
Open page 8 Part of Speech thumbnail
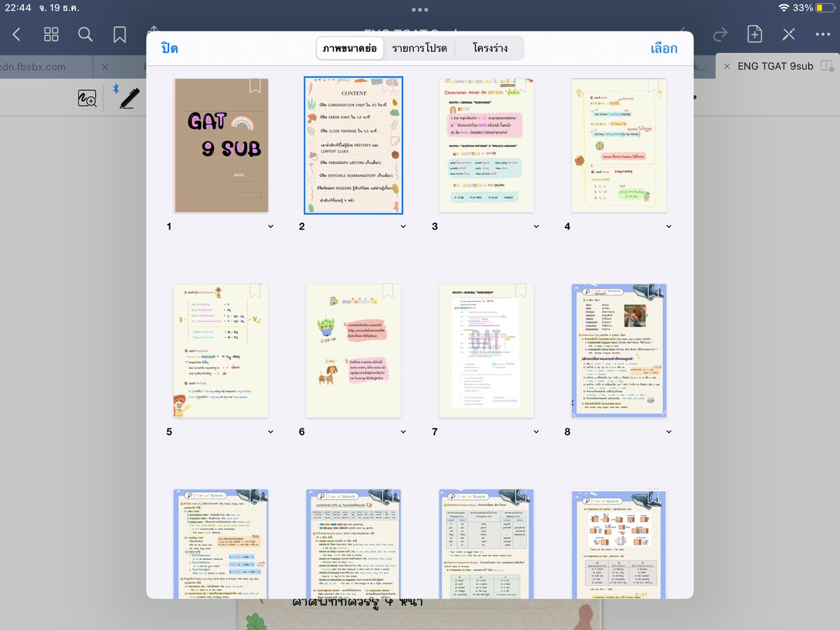(619, 351)
